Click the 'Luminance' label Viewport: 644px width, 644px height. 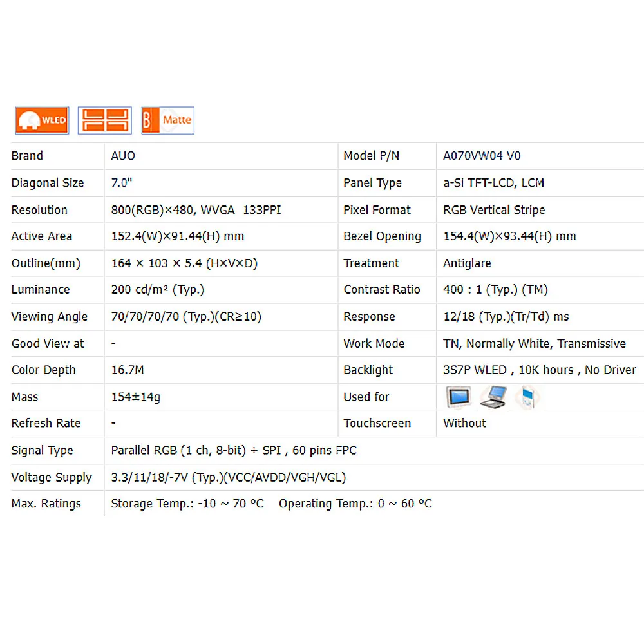point(41,290)
